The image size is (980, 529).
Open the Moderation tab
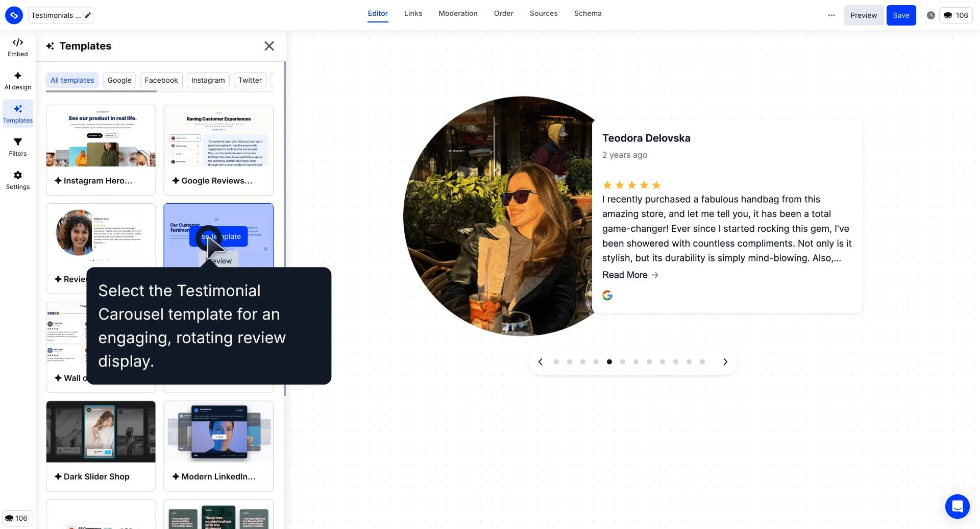458,14
